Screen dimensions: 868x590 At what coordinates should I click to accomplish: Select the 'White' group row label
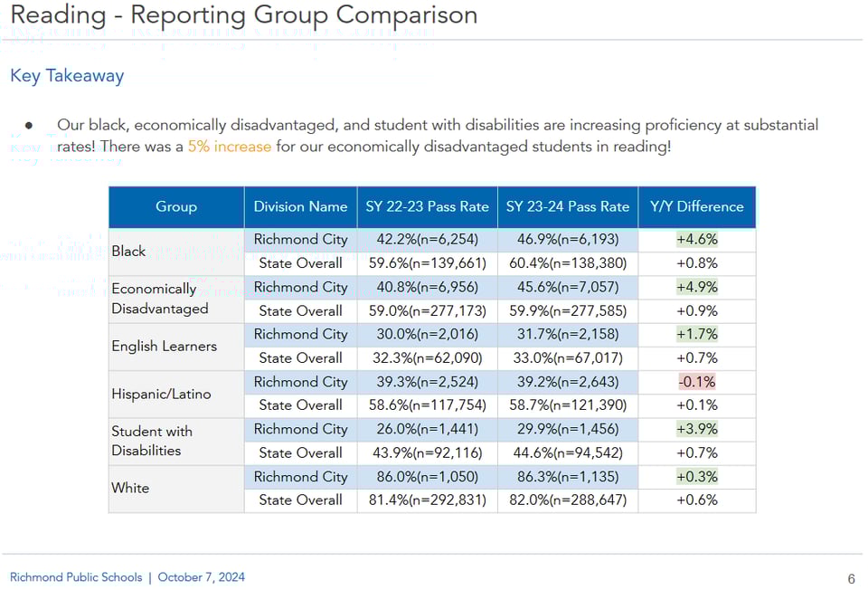pos(130,489)
